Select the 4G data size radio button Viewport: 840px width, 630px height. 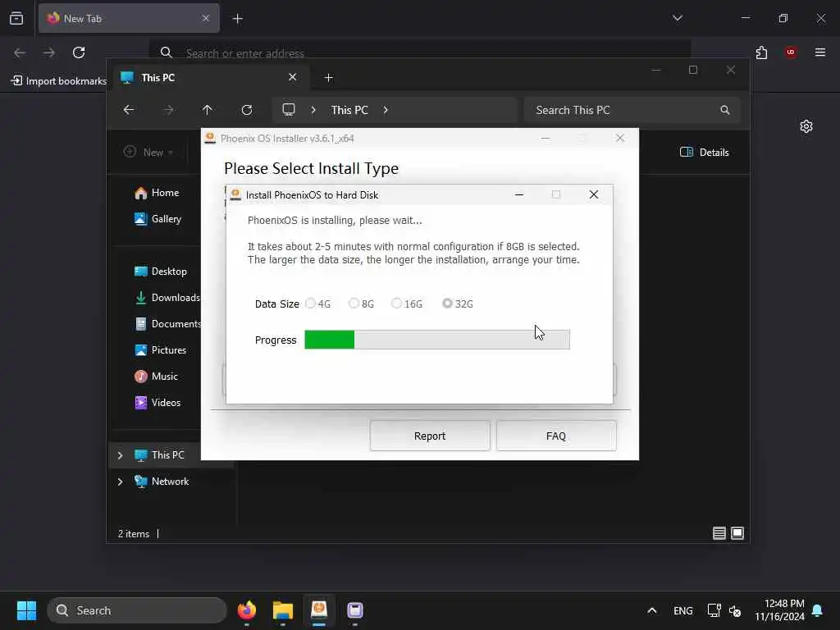[310, 304]
